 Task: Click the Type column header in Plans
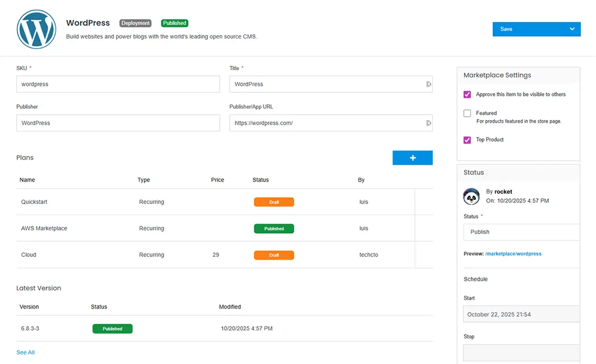point(144,179)
